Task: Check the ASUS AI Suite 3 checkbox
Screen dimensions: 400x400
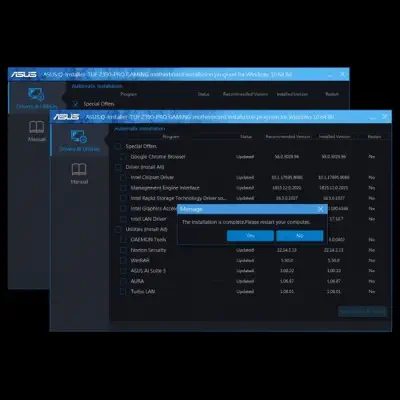Action: 123,271
